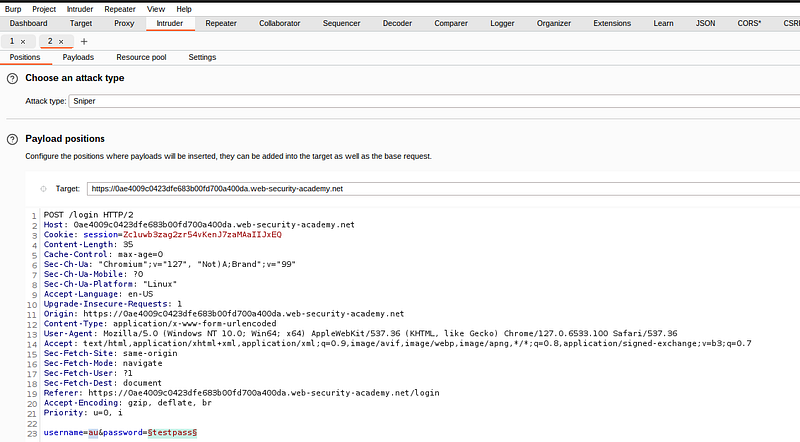Switch to the Repeater tool tab
The image size is (800, 442).
click(221, 23)
